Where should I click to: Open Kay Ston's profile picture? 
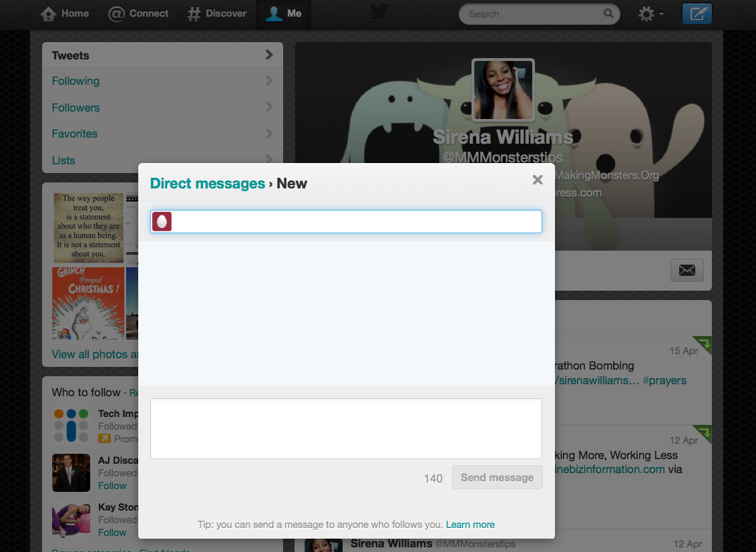pyautogui.click(x=71, y=519)
